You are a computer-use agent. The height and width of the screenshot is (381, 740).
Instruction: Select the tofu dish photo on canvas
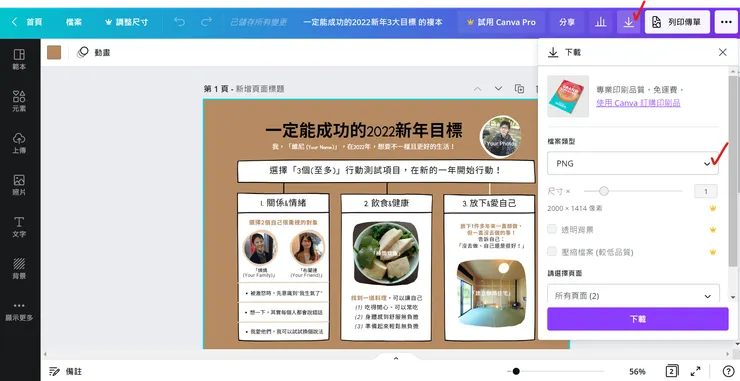[386, 253]
